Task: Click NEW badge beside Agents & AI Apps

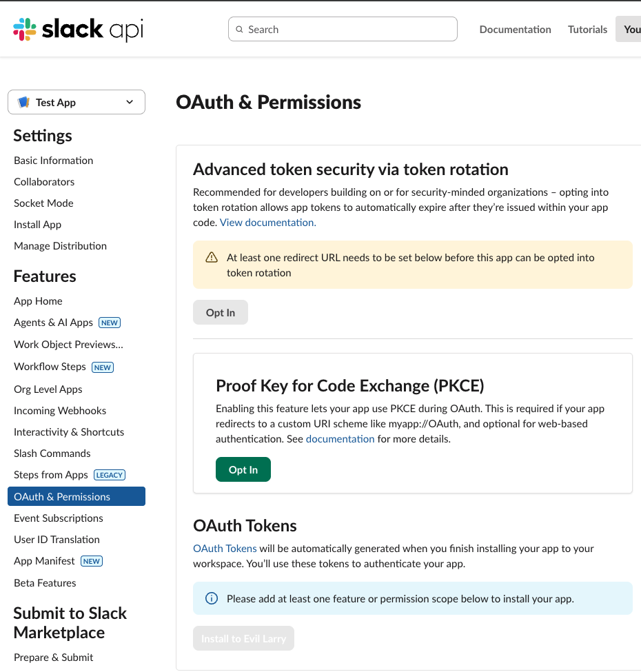Action: point(110,323)
